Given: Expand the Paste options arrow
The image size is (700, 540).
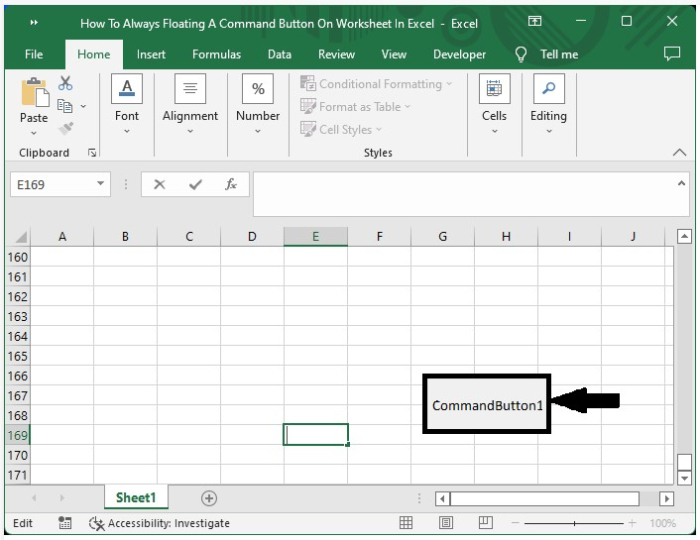Looking at the screenshot, I should coord(34,133).
